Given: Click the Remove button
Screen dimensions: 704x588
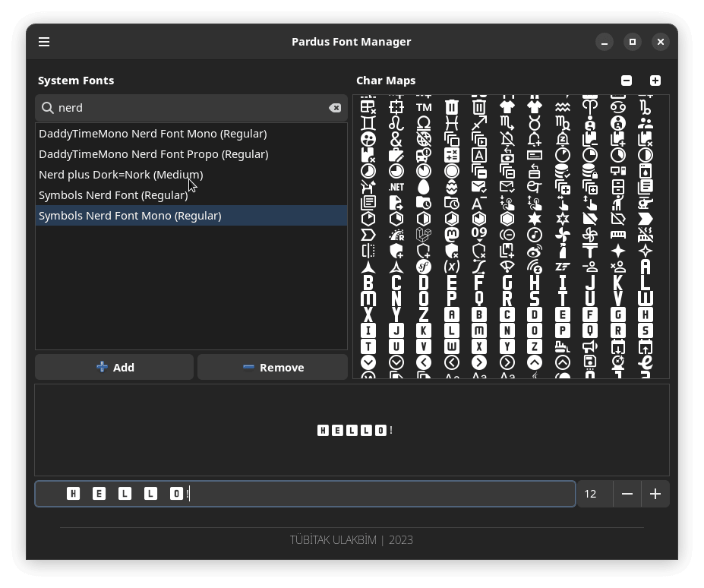Looking at the screenshot, I should pyautogui.click(x=273, y=367).
